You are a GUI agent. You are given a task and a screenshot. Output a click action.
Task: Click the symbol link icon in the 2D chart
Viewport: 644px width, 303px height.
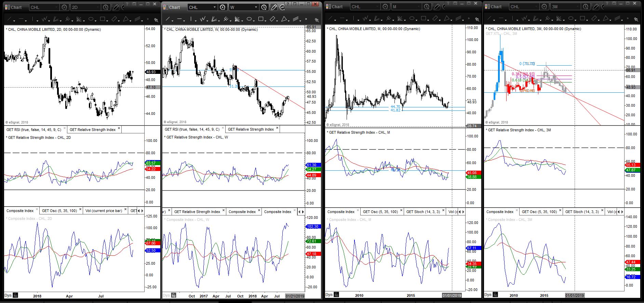tap(156, 20)
